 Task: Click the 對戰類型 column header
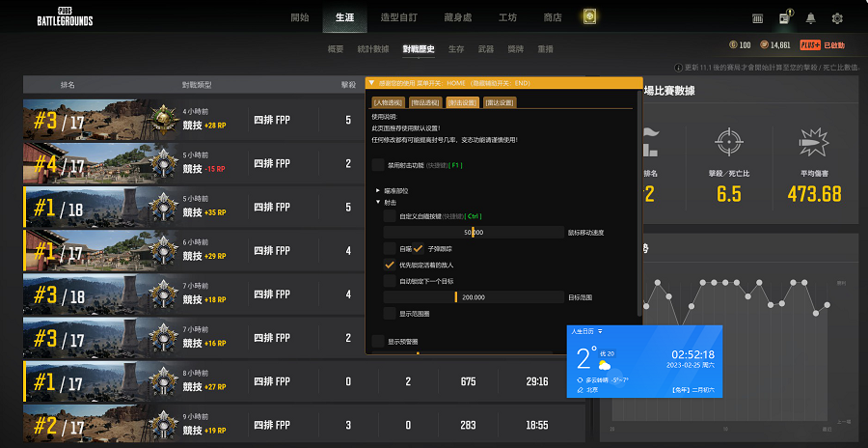coord(197,85)
